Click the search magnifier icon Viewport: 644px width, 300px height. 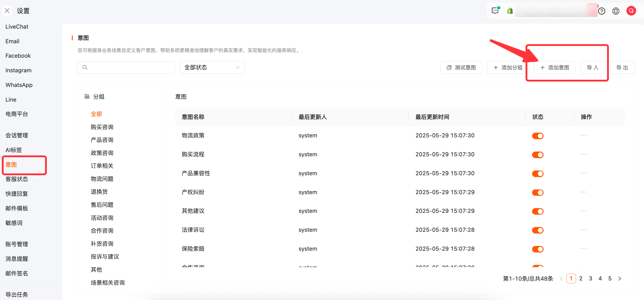coord(85,68)
